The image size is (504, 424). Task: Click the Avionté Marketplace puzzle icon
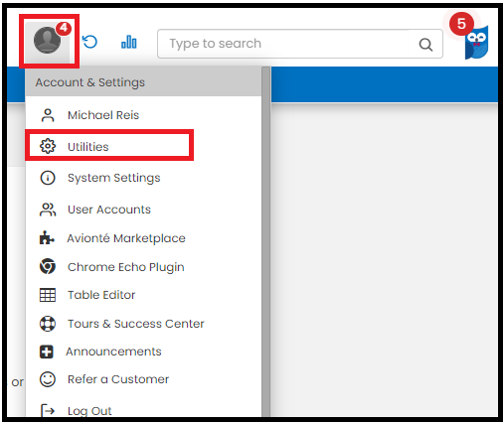click(x=47, y=237)
